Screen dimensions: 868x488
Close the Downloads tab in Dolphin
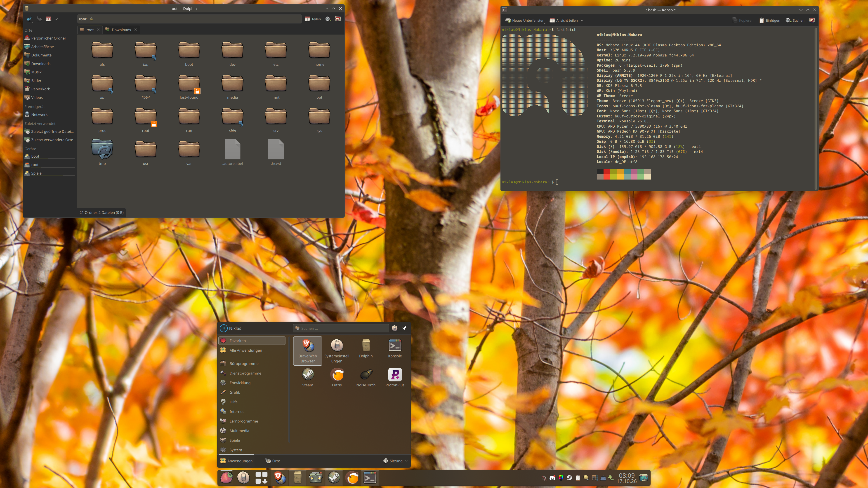[135, 30]
